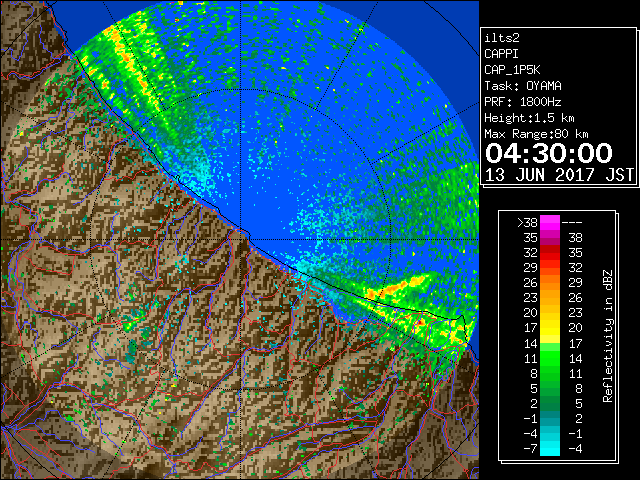Click the CAP_1P5K label
The image size is (640, 480).
coord(512,70)
